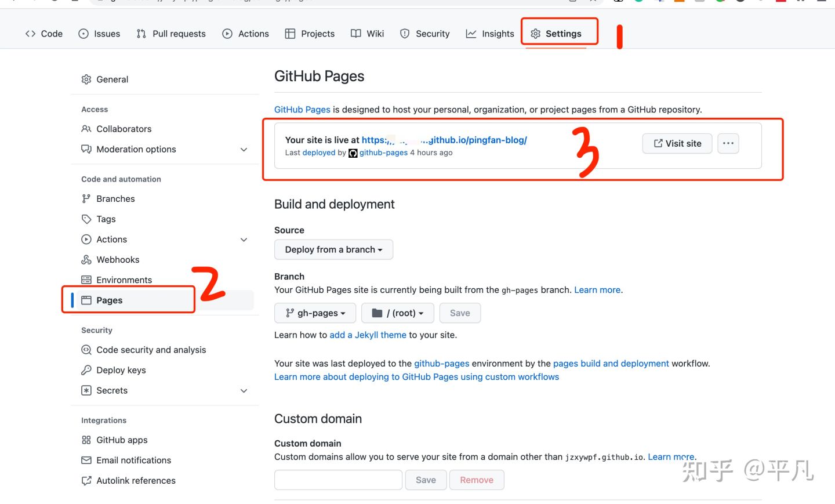Screen dimensions: 835x504
Task: Open the gh-pages branch dropdown
Action: [315, 313]
